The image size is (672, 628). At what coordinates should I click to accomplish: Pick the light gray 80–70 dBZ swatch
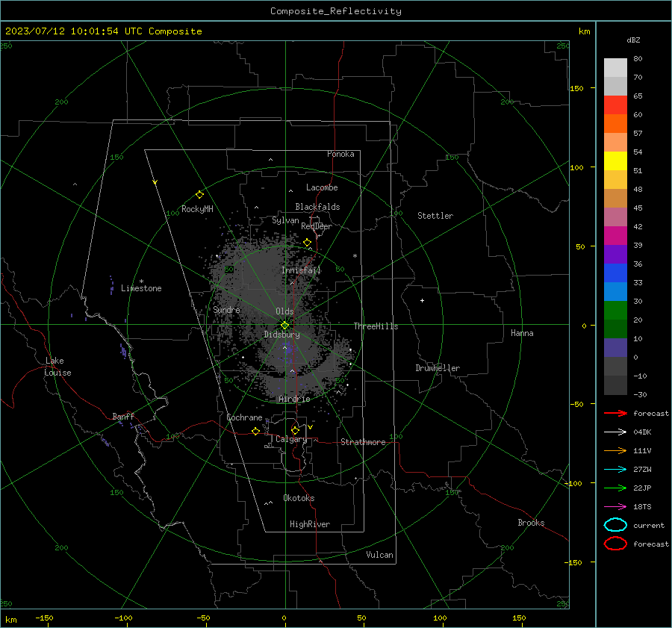[615, 68]
